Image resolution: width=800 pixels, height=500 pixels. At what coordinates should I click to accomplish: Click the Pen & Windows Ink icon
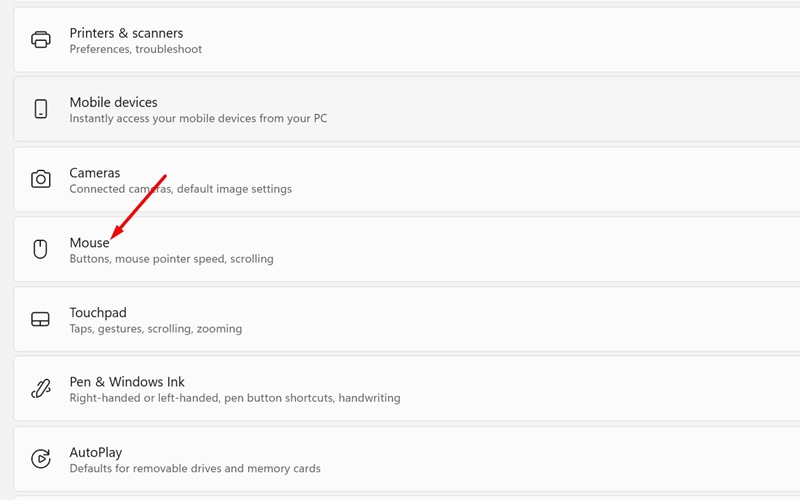[x=41, y=389]
